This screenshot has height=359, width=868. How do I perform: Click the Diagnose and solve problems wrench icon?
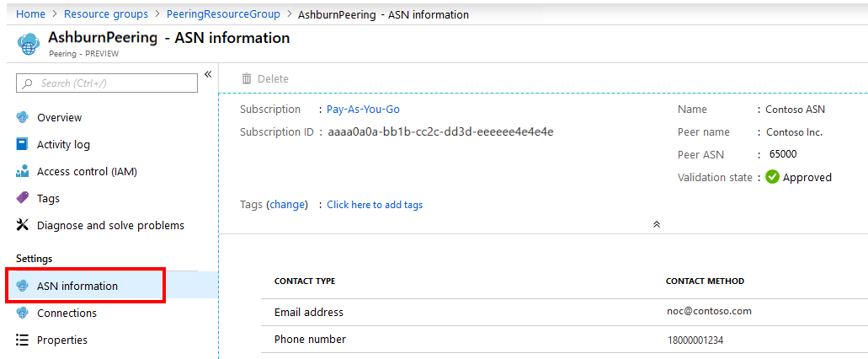point(23,225)
